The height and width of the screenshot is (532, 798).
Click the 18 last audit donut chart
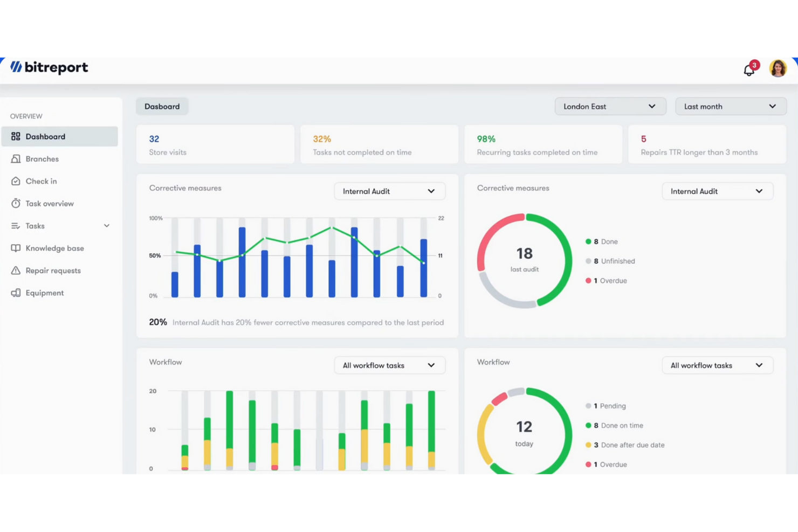[524, 260]
